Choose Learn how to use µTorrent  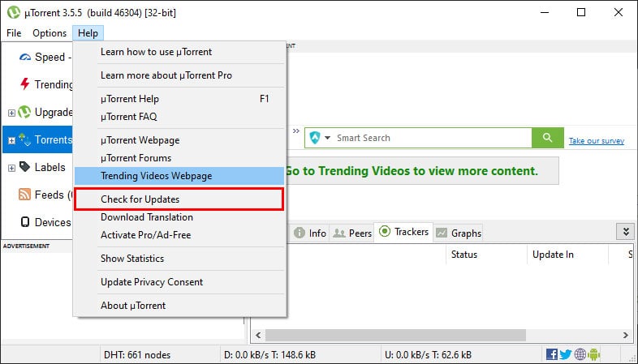[x=179, y=52]
